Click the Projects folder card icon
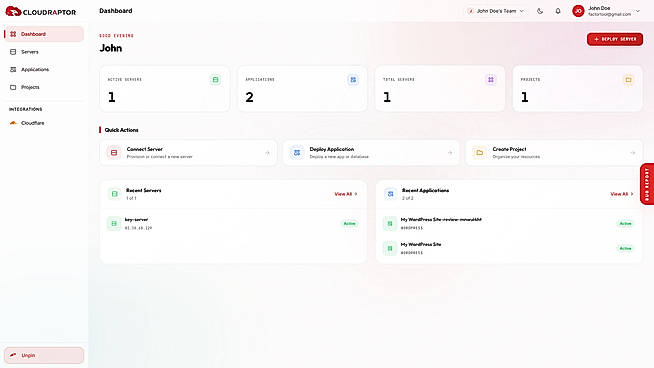This screenshot has height=368, width=654. (x=628, y=80)
